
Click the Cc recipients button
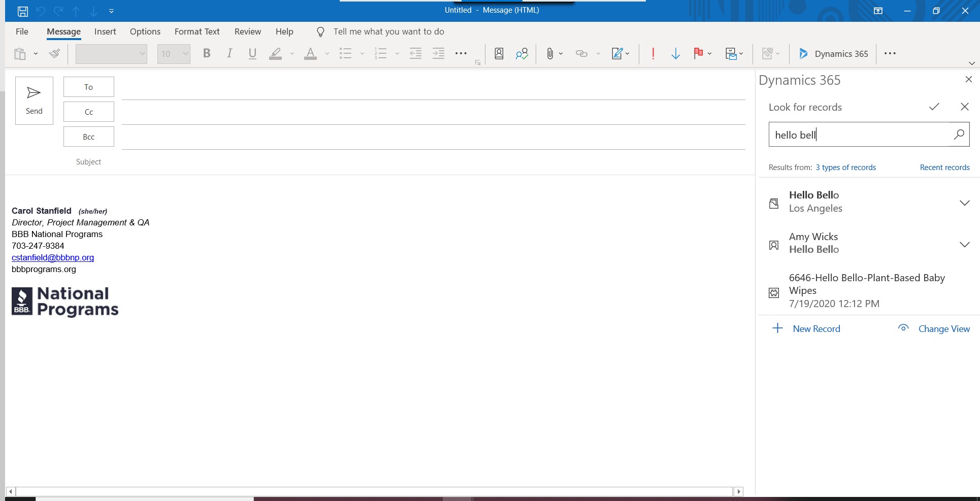point(89,112)
